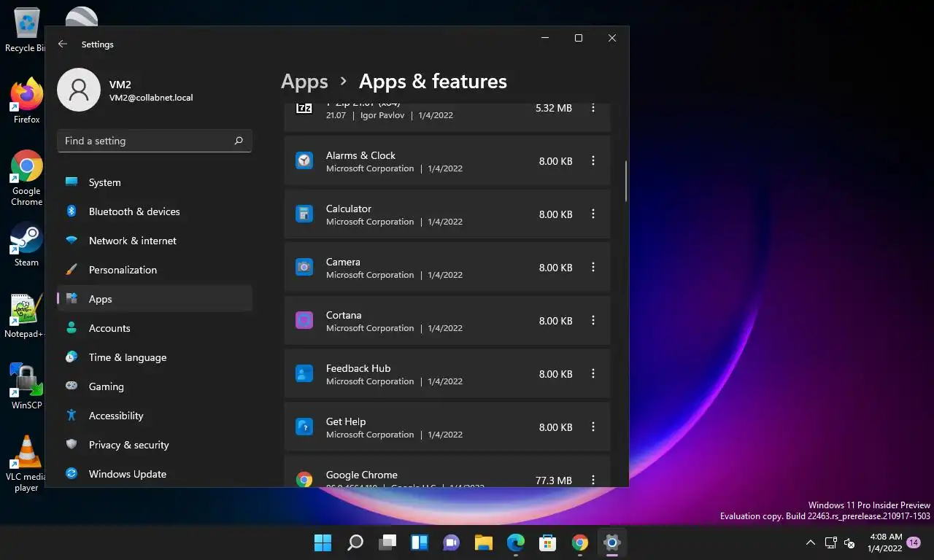Open more options for Alarms & Clock

[x=593, y=161]
